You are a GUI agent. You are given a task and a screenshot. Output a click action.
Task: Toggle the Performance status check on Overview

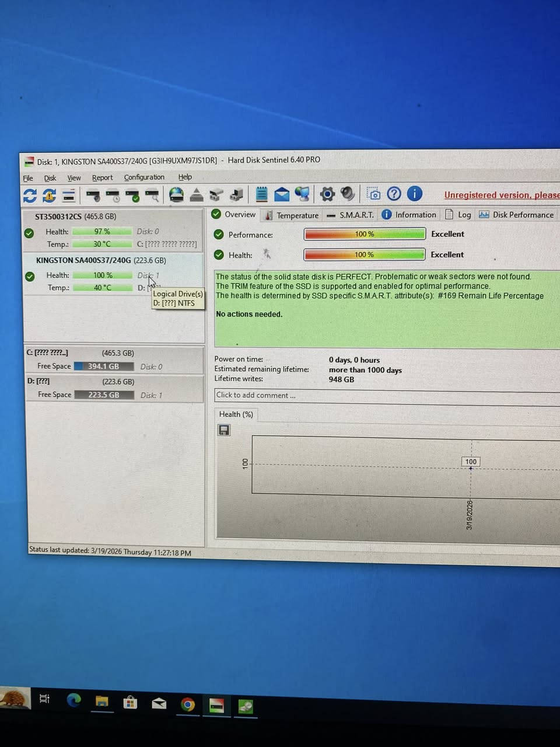[x=218, y=235]
